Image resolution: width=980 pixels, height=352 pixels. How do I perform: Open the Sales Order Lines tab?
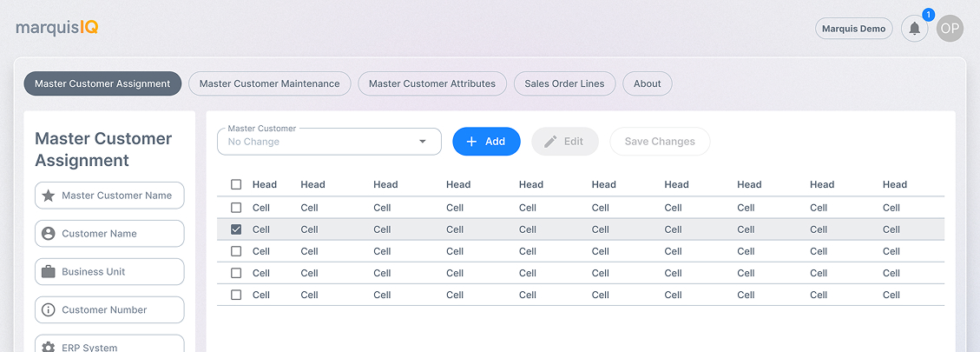tap(564, 83)
